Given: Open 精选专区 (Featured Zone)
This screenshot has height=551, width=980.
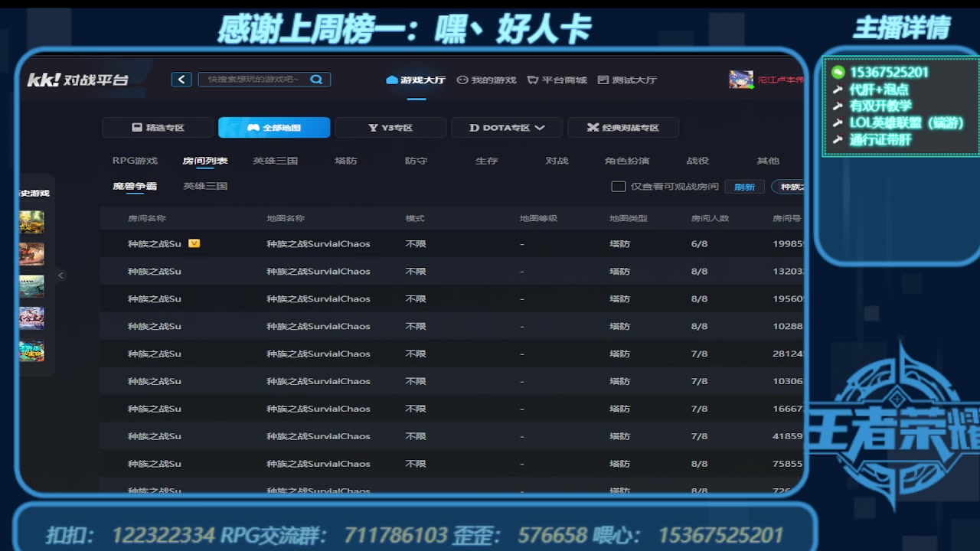Looking at the screenshot, I should click(x=158, y=127).
